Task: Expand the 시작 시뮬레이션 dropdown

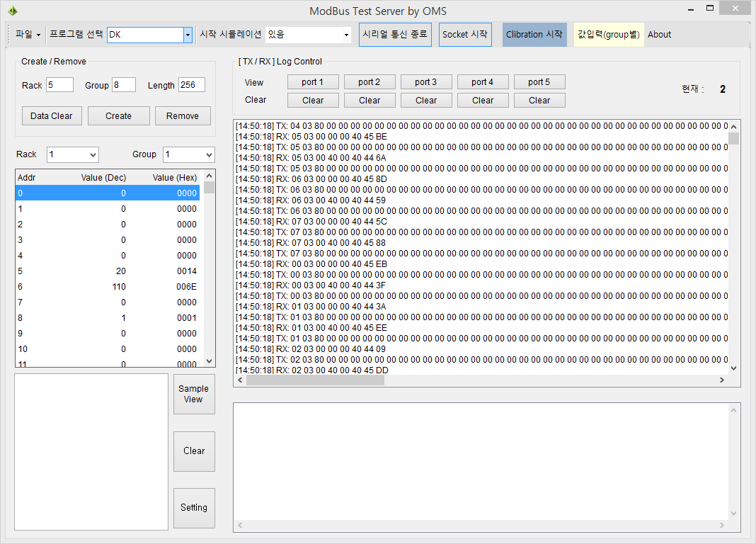Action: (x=346, y=35)
